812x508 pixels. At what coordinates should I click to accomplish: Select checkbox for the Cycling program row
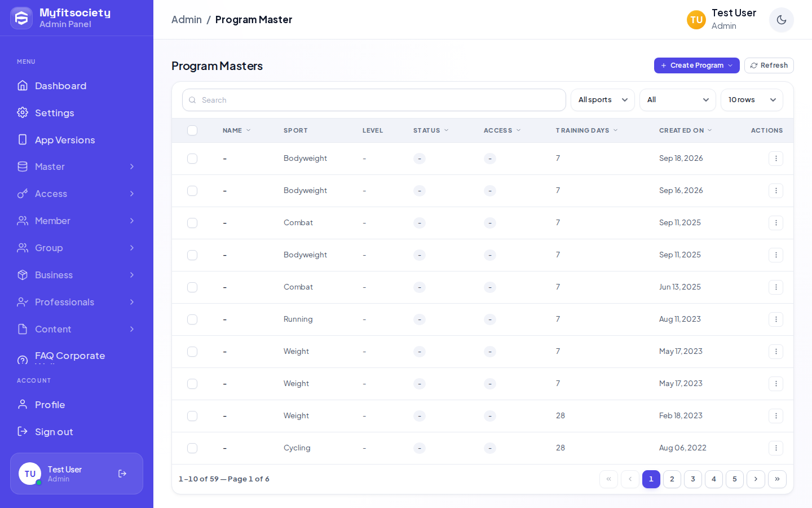pos(192,448)
